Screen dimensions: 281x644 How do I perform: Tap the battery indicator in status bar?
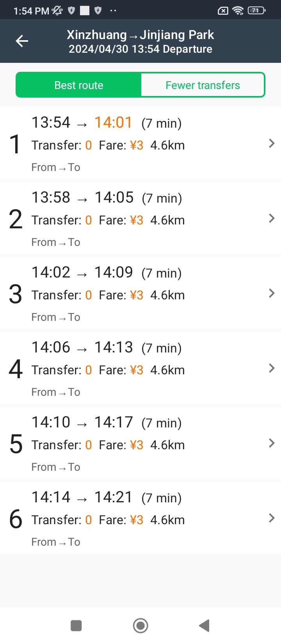pyautogui.click(x=256, y=11)
